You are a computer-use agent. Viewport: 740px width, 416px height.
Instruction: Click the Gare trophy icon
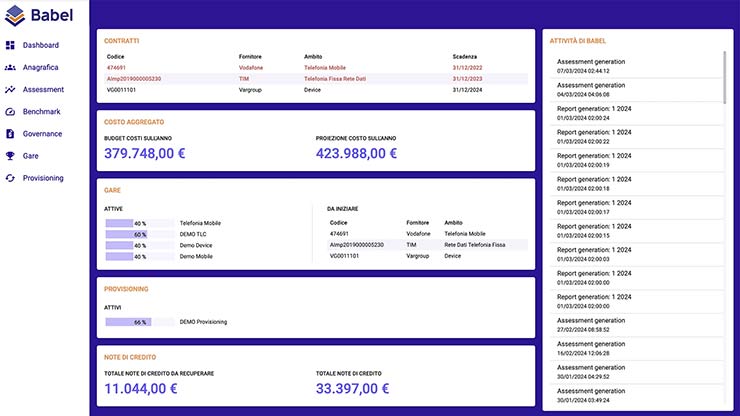coord(10,156)
